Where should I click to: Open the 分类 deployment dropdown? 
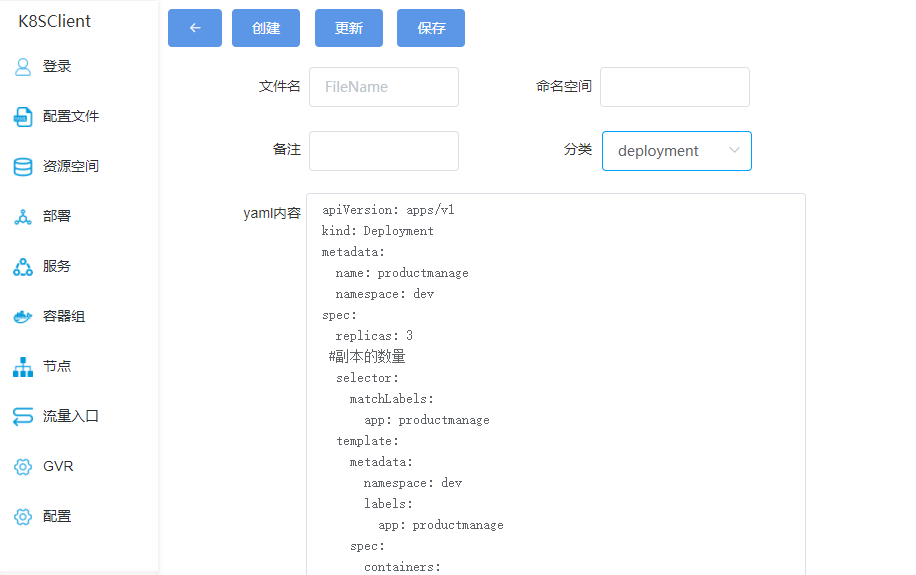(676, 151)
